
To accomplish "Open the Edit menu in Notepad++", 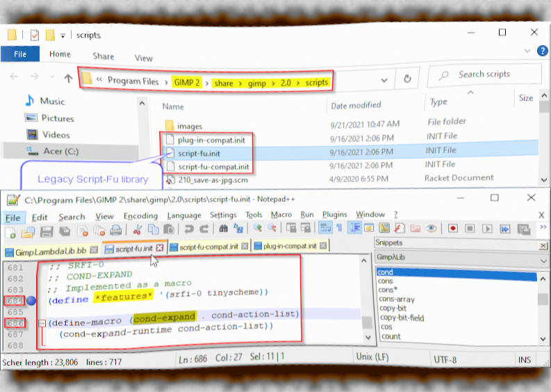I will point(40,218).
